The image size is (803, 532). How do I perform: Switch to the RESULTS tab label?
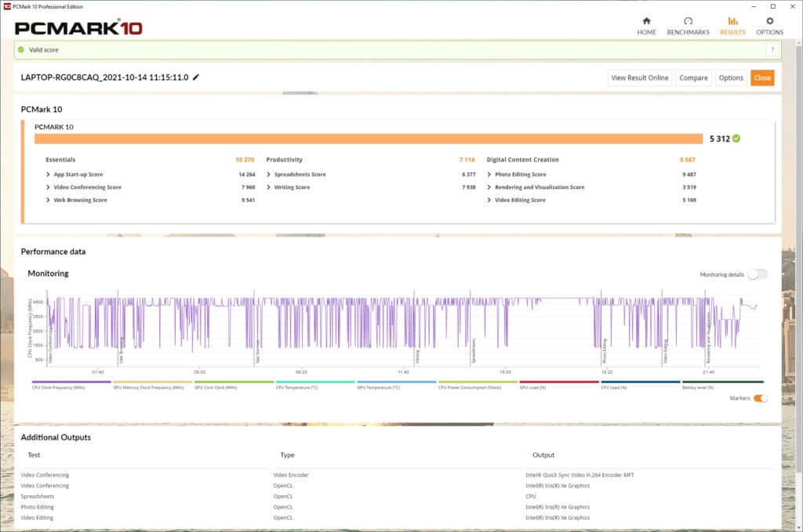click(733, 32)
